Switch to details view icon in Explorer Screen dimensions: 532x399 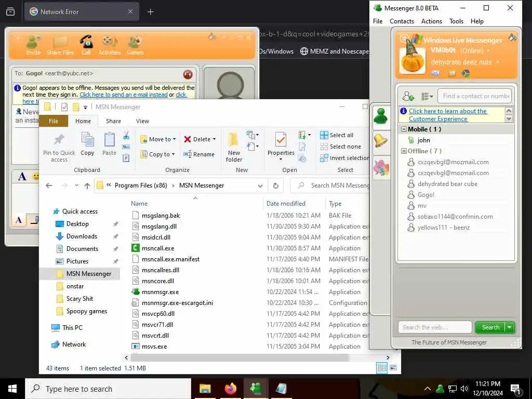(382, 368)
